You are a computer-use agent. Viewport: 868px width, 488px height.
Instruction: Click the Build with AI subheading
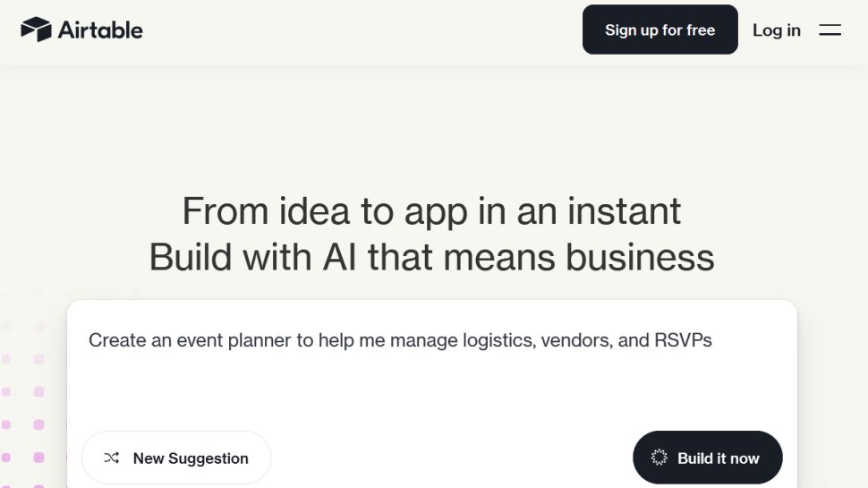tap(431, 257)
